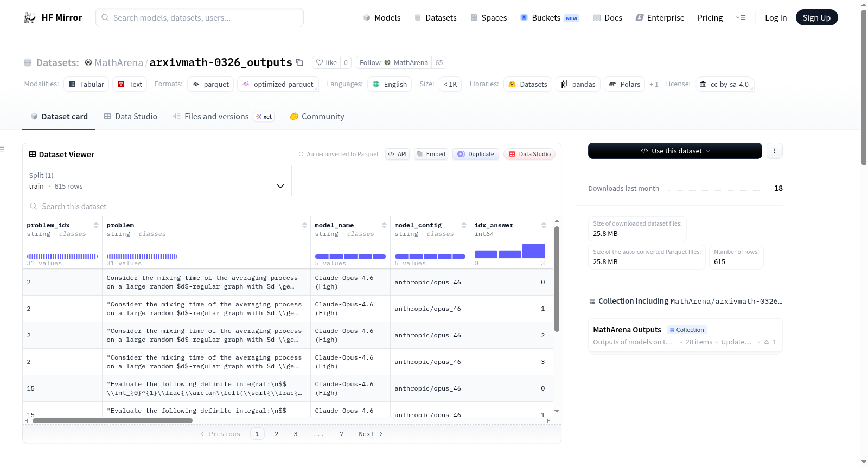Like the dataset with the heart button

327,62
